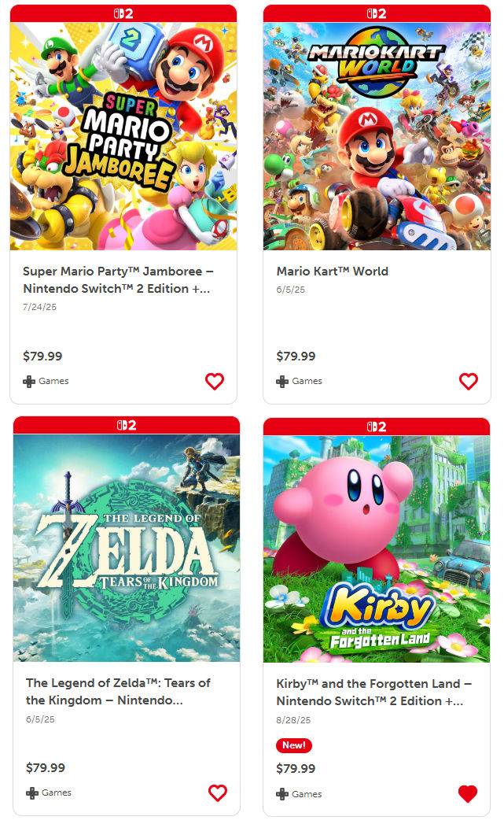
Task: Click Games controller icon under Kirby
Action: click(282, 794)
